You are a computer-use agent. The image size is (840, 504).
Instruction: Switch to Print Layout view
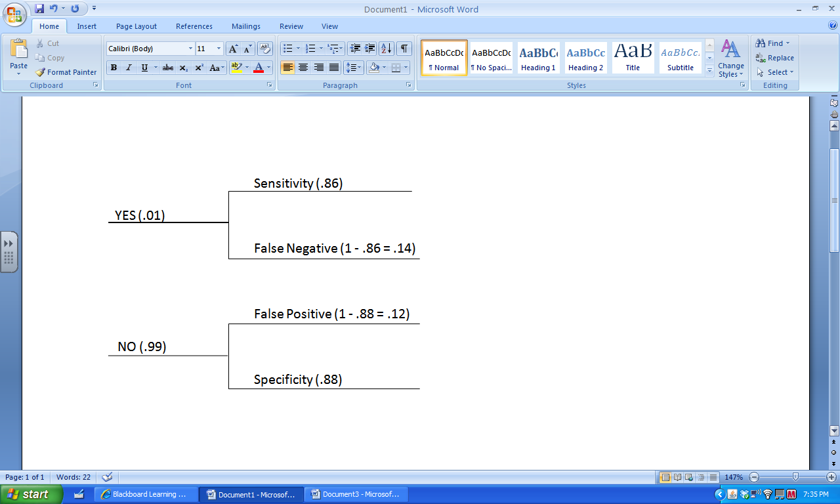pyautogui.click(x=665, y=477)
